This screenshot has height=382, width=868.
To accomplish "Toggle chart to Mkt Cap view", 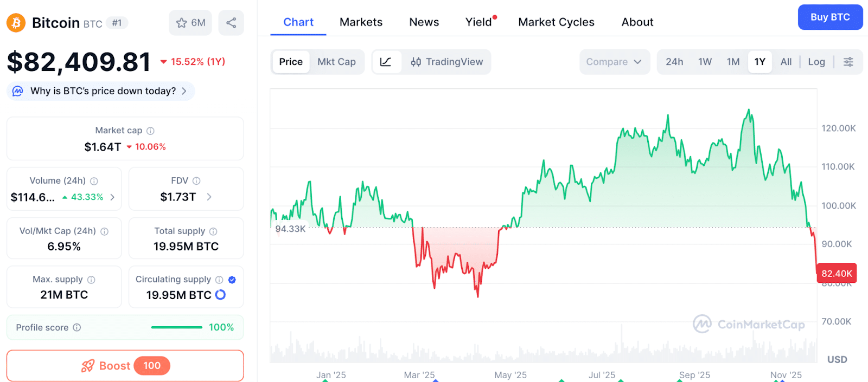I will point(336,62).
